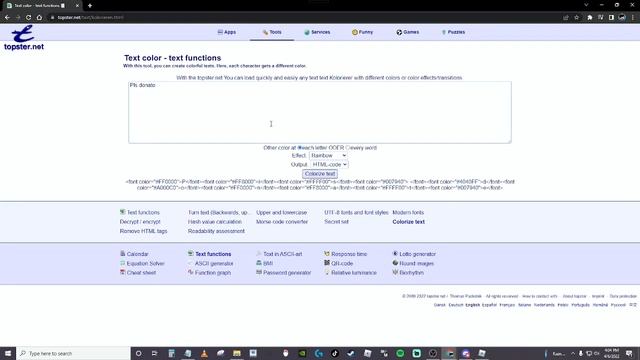Open the browser home page button
Image resolution: width=640 pixels, height=360 pixels.
39,18
